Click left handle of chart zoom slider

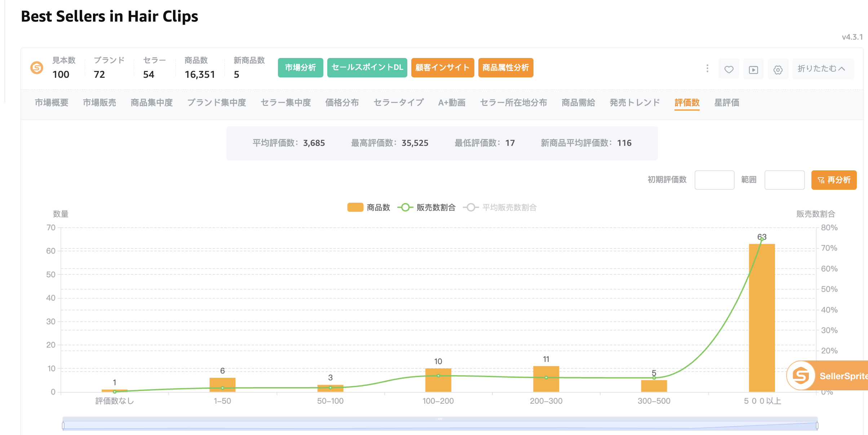[x=63, y=425]
